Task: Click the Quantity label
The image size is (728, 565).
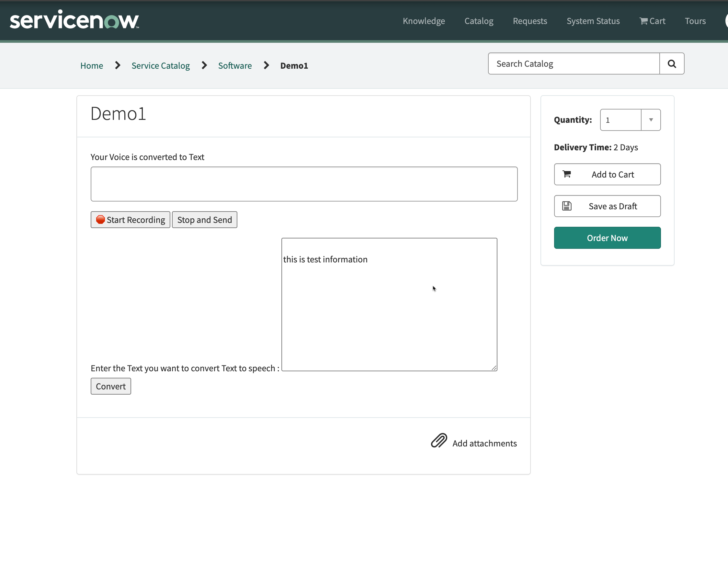Action: (x=573, y=120)
